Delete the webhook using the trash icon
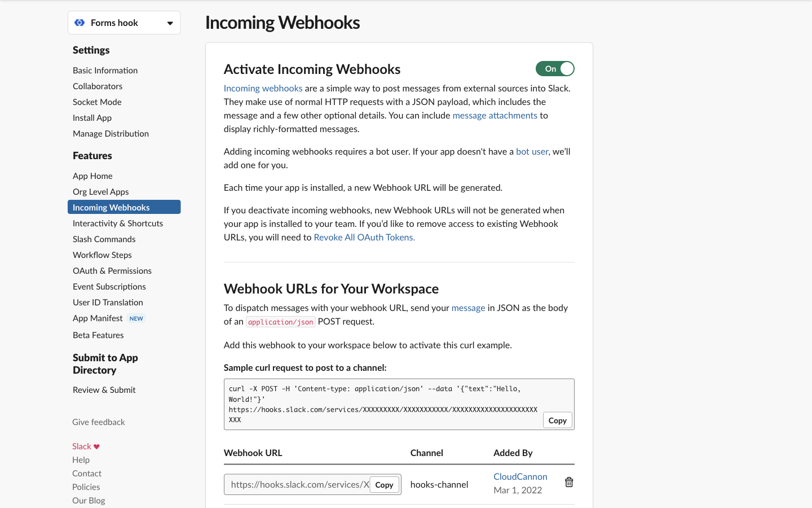This screenshot has width=812, height=508. [569, 482]
